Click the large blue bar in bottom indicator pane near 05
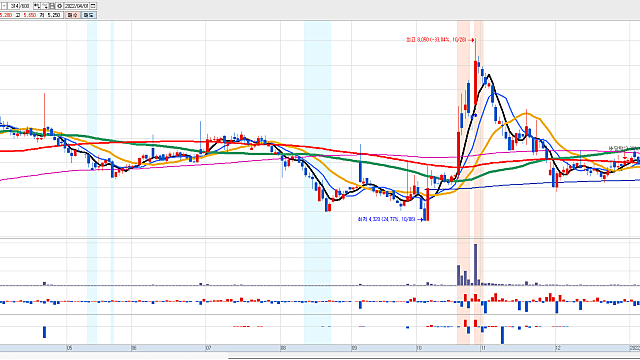Screen dimensions: 640x360 click(x=44, y=332)
